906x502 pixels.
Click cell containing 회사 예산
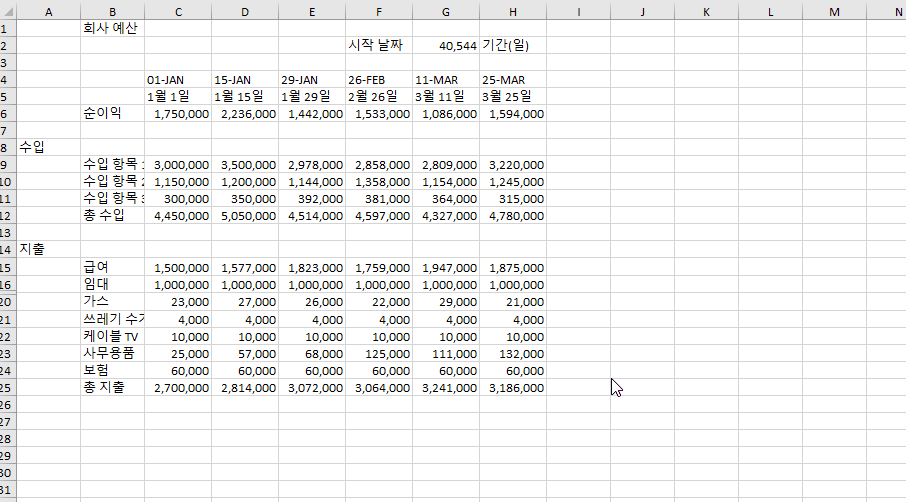(112, 28)
